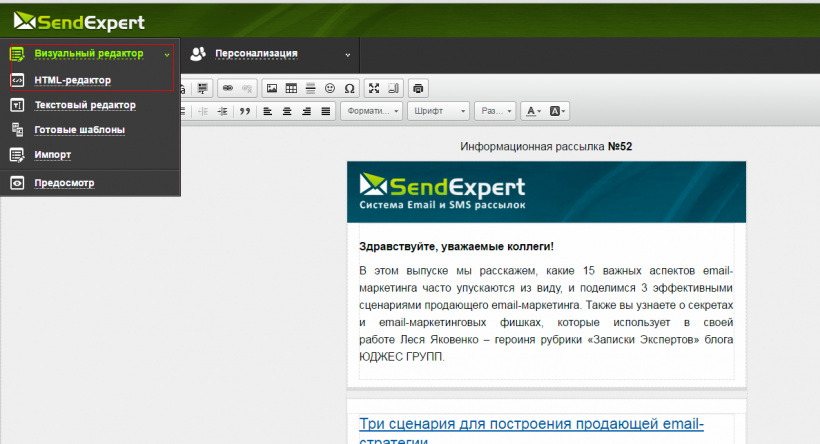The width and height of the screenshot is (820, 444).
Task: Choose Импорт from the menu
Action: point(53,154)
